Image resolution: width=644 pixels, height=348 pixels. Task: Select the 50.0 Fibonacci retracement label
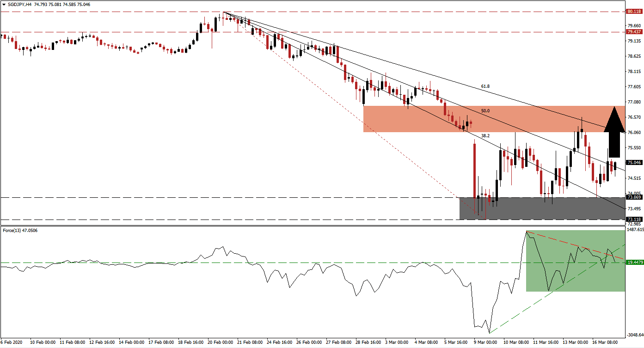coord(485,110)
